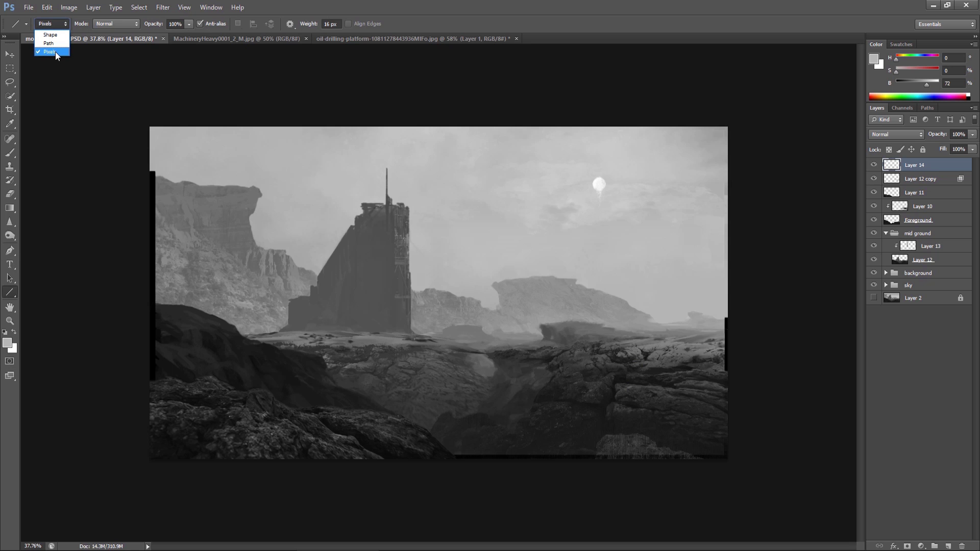Viewport: 980px width, 551px height.
Task: Toggle the Anti-alias checkbox
Action: 200,23
